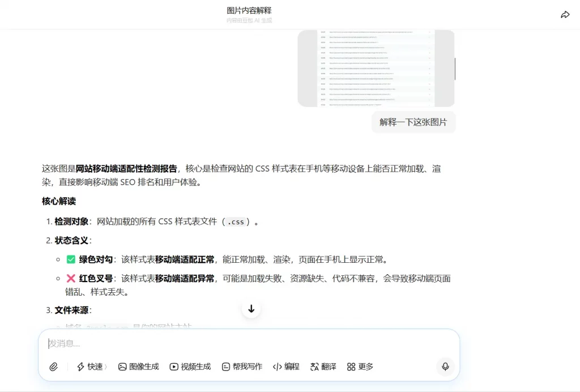Click the 解释一下这张图片 message bubble
This screenshot has width=580, height=392.
tap(413, 122)
